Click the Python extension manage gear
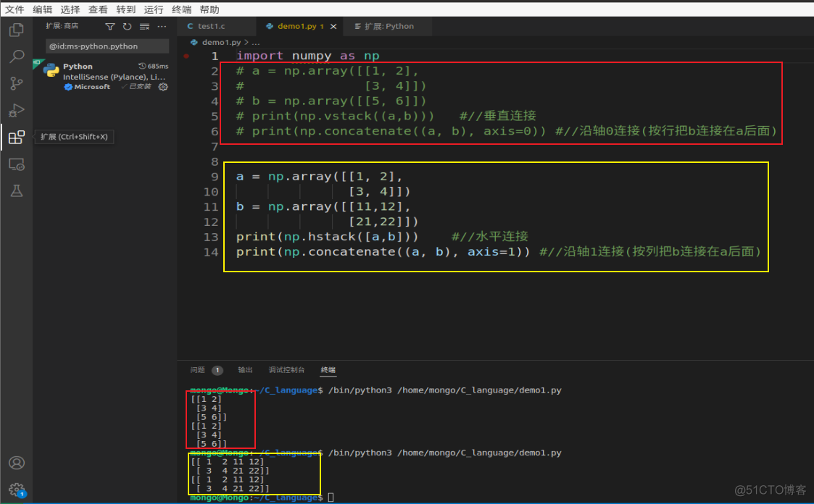814x504 pixels. pos(163,87)
